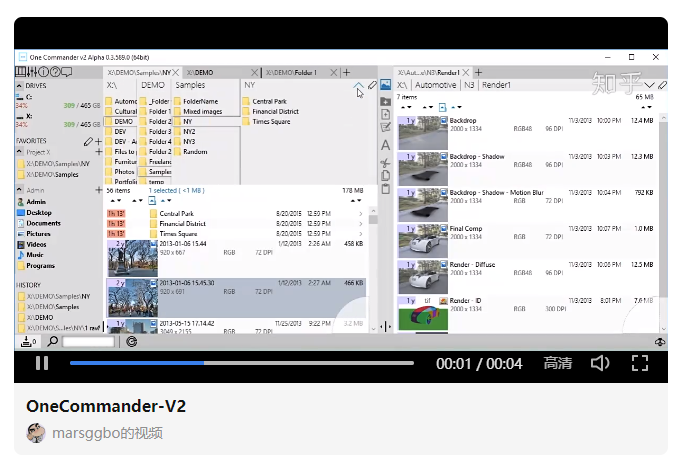Expand the down chevron in right pane header
The width and height of the screenshot is (675, 466).
(649, 85)
